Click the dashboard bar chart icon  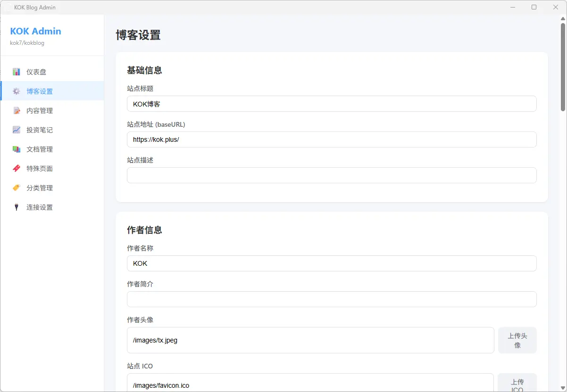17,72
